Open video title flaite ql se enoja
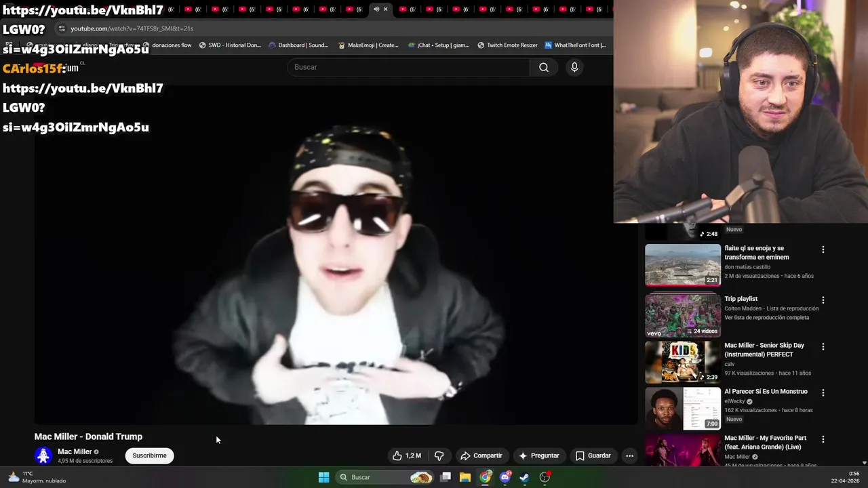This screenshot has width=868, height=488. pos(756,253)
